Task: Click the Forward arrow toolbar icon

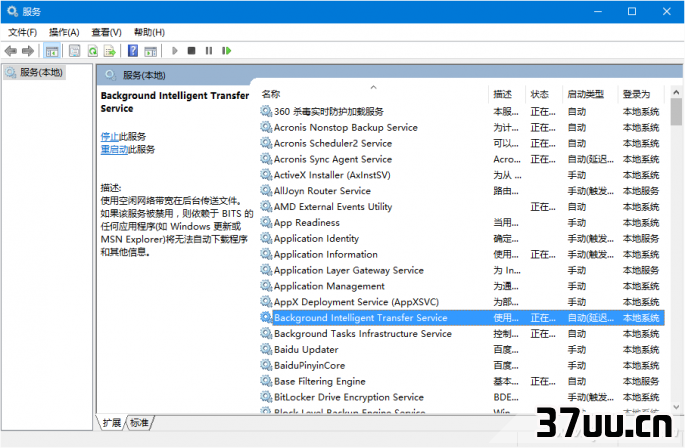Action: [x=28, y=51]
